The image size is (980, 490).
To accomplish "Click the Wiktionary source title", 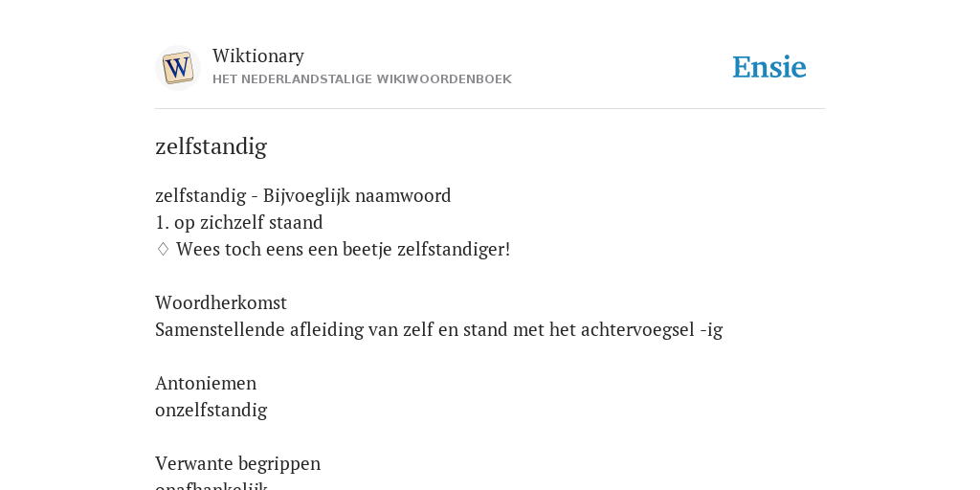I will click(258, 56).
